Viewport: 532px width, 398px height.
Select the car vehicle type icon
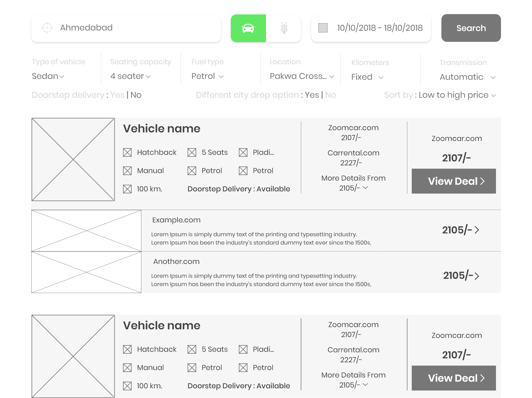(248, 28)
